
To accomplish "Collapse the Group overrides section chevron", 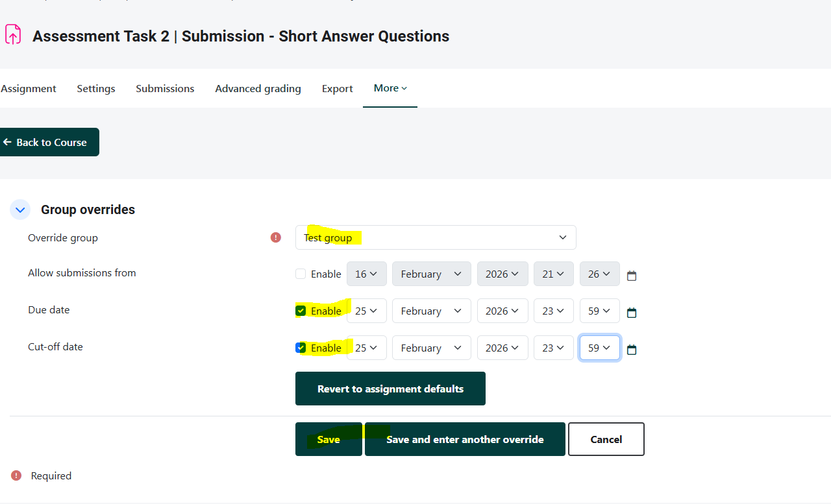I will [20, 210].
